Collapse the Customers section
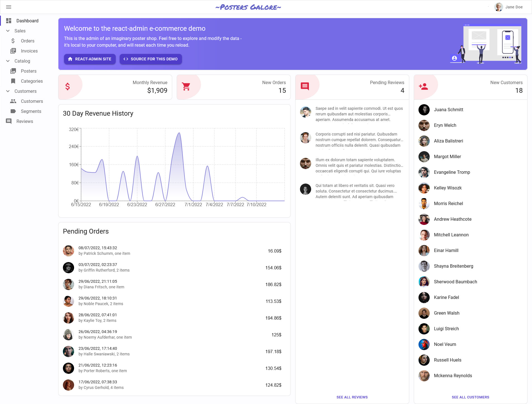Screen dimensions: 532x404 pyautogui.click(x=8, y=91)
